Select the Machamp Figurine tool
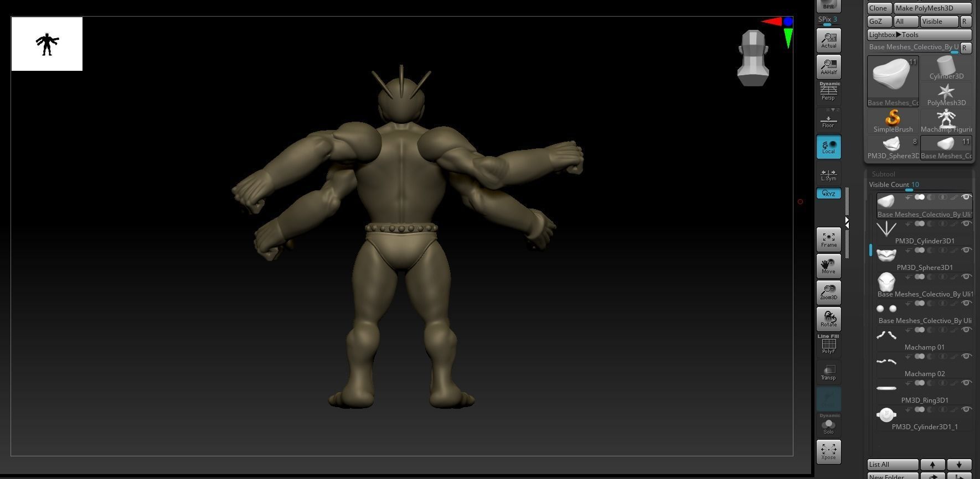Image resolution: width=980 pixels, height=479 pixels. (x=946, y=121)
